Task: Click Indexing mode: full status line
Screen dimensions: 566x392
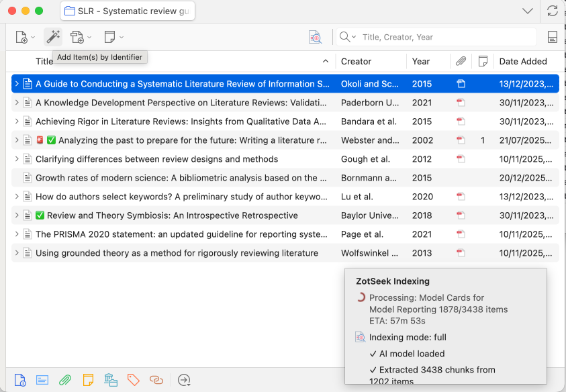Action: click(408, 337)
